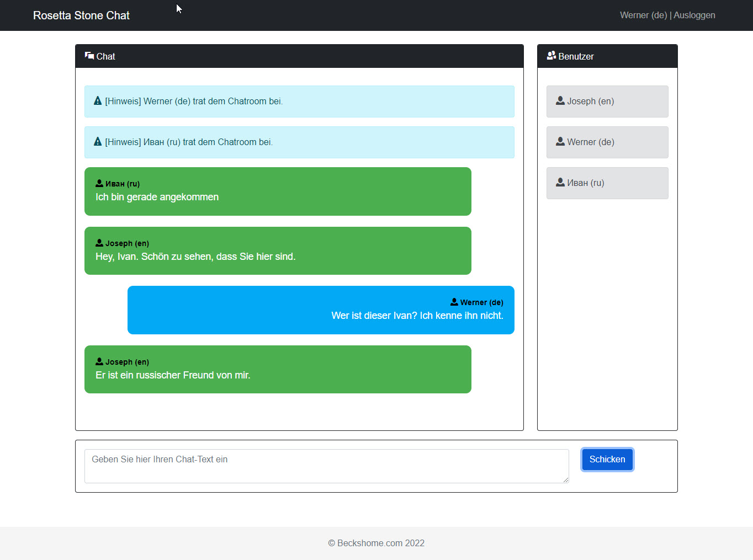
Task: Click 'Wer ist dieser Ivan?' message text
Action: coord(417,316)
